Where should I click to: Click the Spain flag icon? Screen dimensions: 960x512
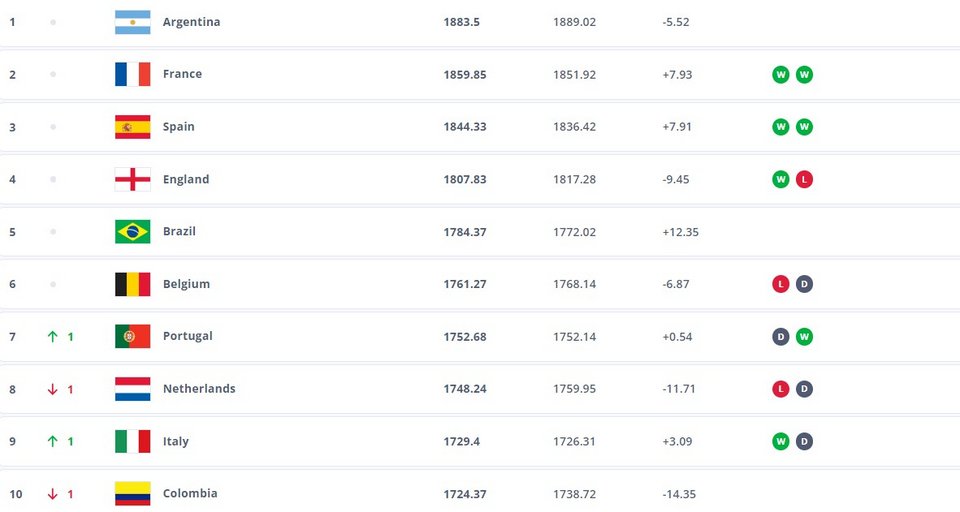pyautogui.click(x=132, y=127)
